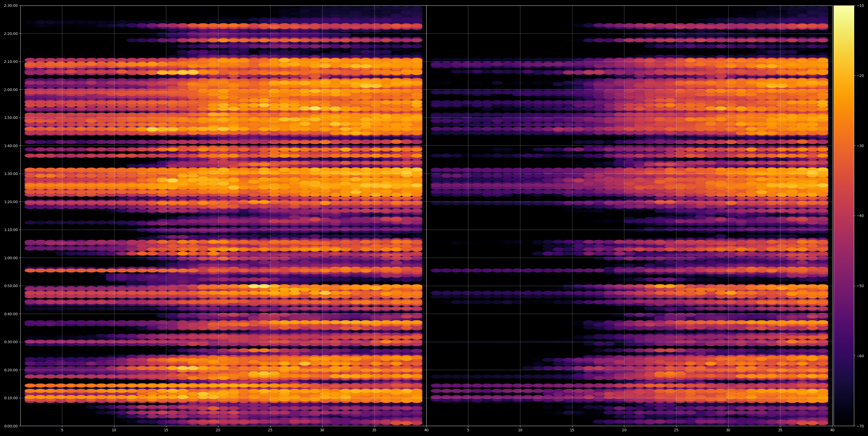
Task: Click x-axis tick 5 of the left heatmap
Action: tap(62, 430)
